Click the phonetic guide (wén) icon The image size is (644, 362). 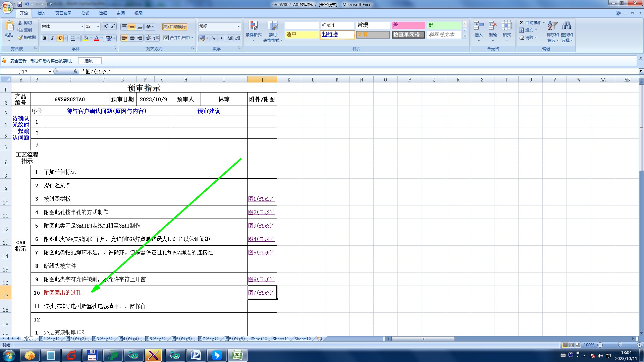[109, 38]
